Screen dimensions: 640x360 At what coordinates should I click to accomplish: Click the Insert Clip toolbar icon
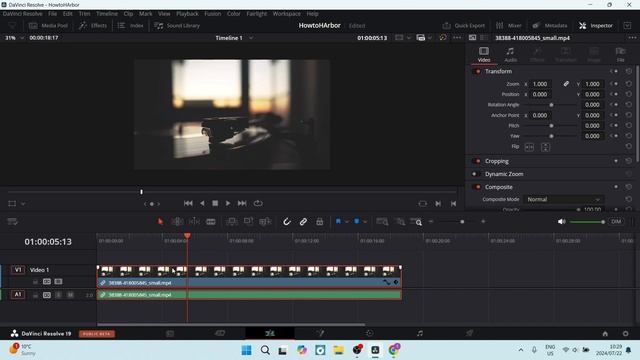click(231, 222)
